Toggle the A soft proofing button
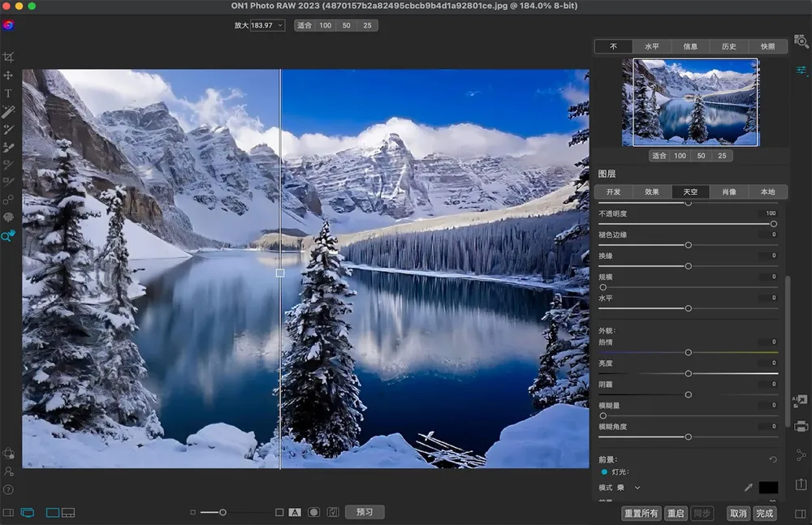The image size is (812, 525). 295,512
